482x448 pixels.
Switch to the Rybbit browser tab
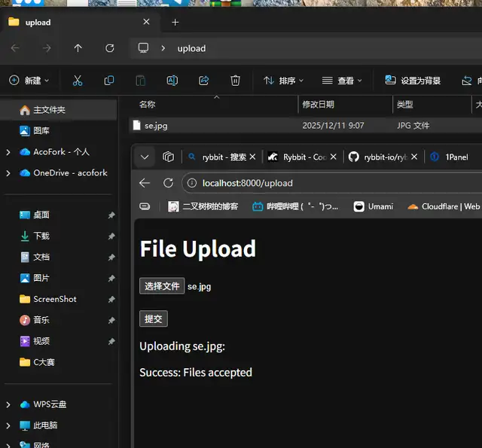pyautogui.click(x=298, y=157)
